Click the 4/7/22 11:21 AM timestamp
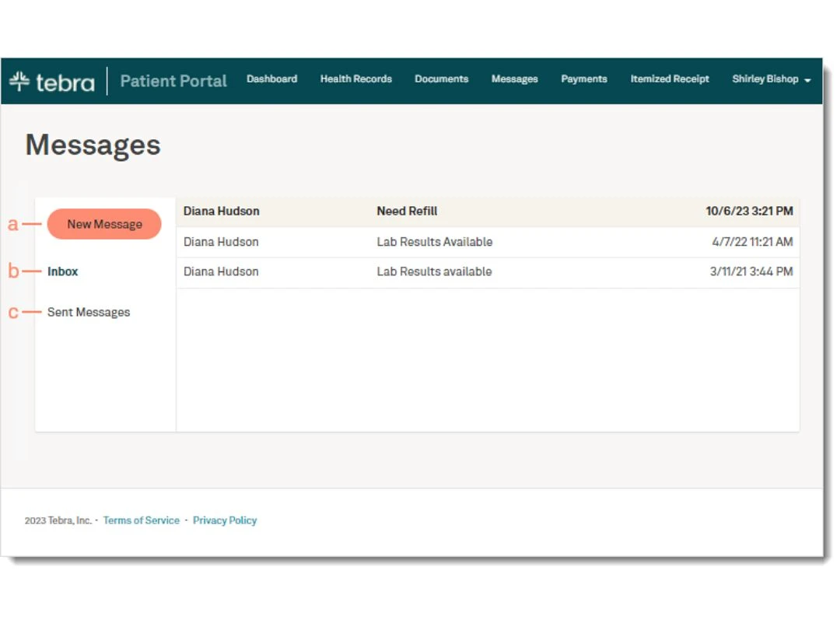Screen dimensions: 840x630 752,242
